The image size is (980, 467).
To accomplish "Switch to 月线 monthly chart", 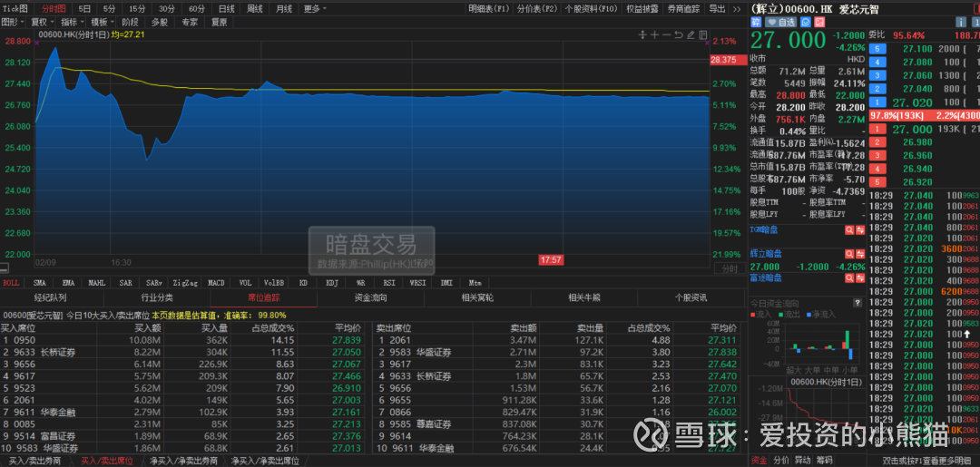I will point(284,9).
